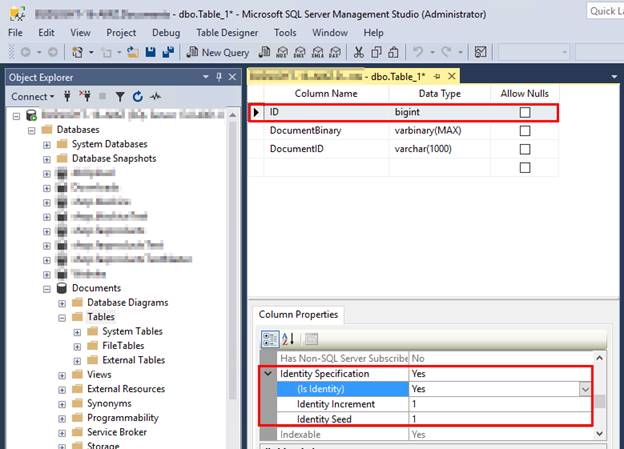
Task: Toggle Allow Nulls checkbox in the empty row
Action: 525,168
